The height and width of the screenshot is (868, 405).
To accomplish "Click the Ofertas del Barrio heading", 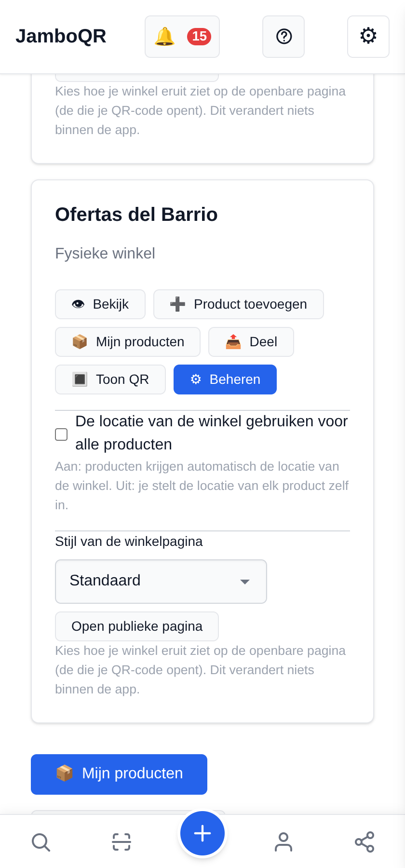I will click(x=136, y=215).
